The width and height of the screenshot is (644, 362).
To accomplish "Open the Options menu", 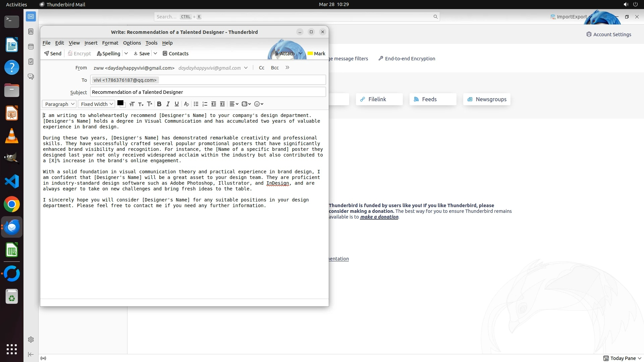I will [x=132, y=43].
